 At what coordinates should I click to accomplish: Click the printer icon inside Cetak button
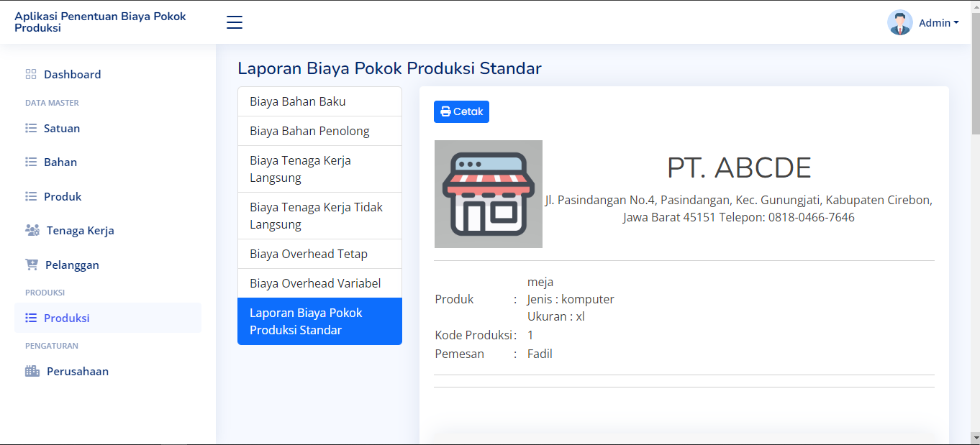tap(445, 111)
